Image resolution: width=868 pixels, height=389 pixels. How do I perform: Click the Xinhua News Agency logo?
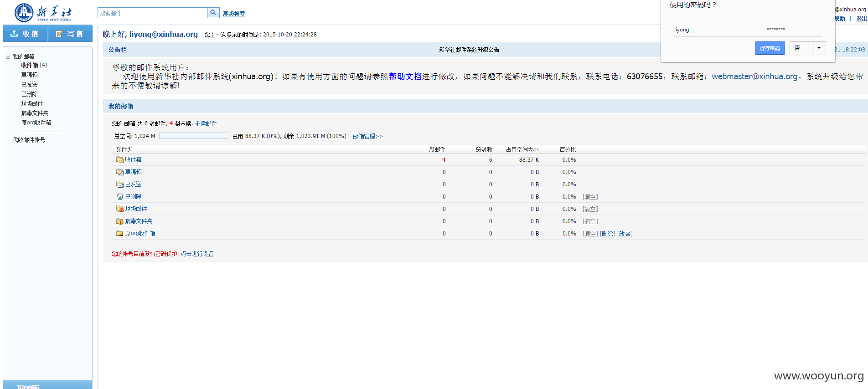tap(43, 12)
